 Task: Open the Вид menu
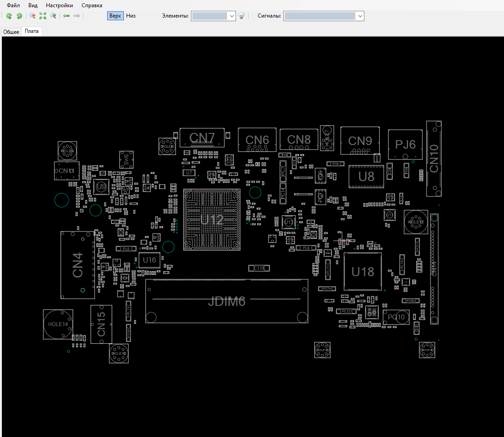point(33,5)
